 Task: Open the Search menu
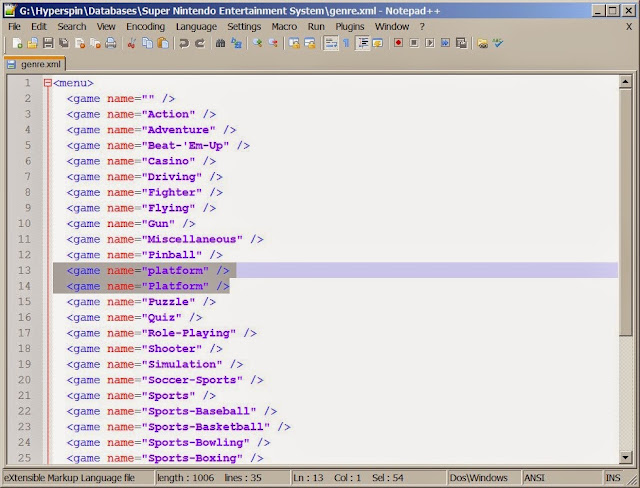(x=72, y=27)
